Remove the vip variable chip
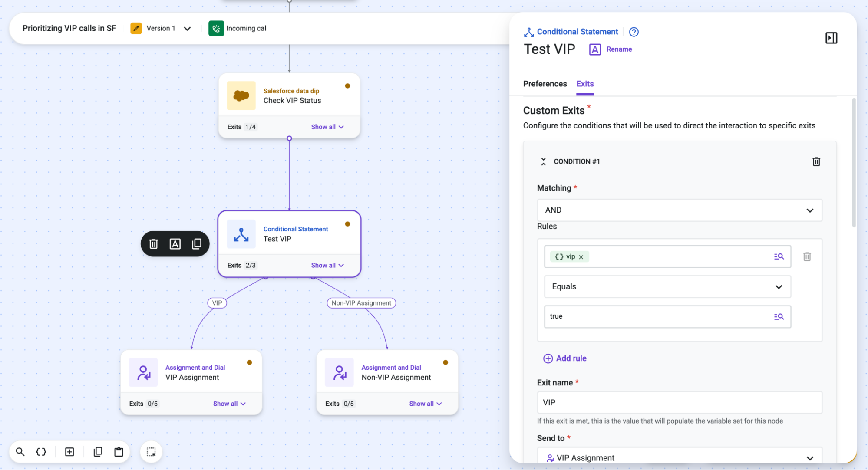Image resolution: width=868 pixels, height=470 pixels. tap(581, 257)
